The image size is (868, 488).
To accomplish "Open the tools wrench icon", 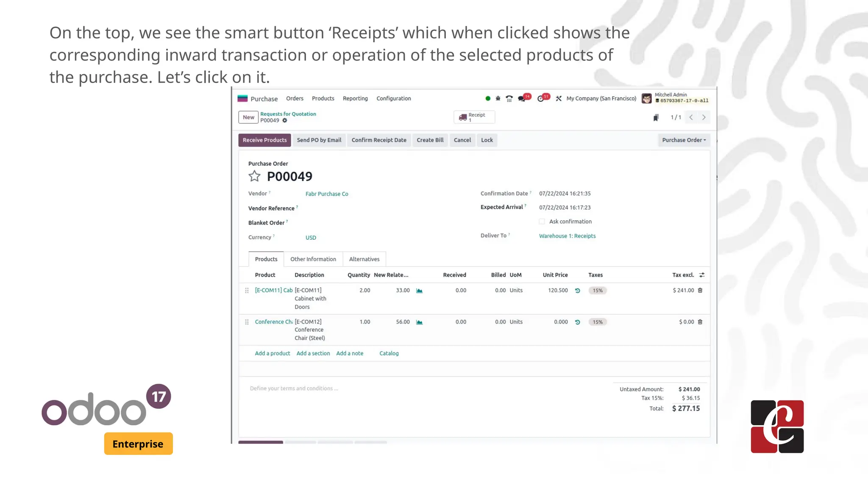I will (x=559, y=98).
